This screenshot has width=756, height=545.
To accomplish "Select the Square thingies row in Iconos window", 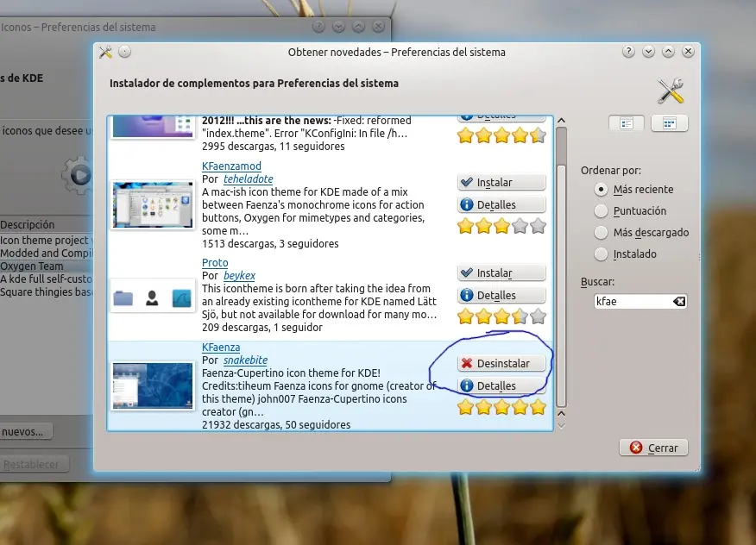I will (47, 292).
